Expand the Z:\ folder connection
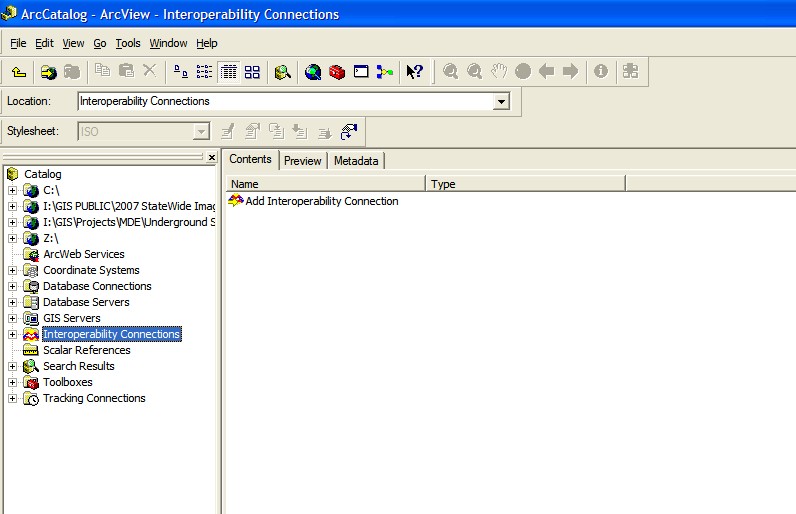Image resolution: width=796 pixels, height=514 pixels. pyautogui.click(x=12, y=238)
